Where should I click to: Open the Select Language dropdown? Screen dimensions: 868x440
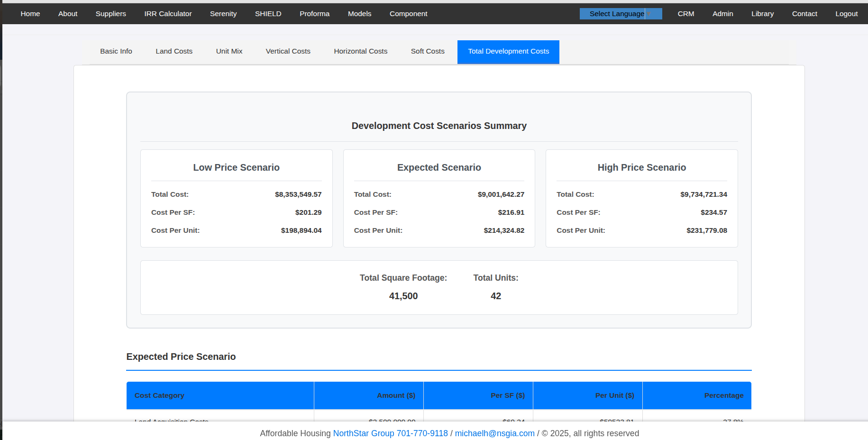[616, 14]
